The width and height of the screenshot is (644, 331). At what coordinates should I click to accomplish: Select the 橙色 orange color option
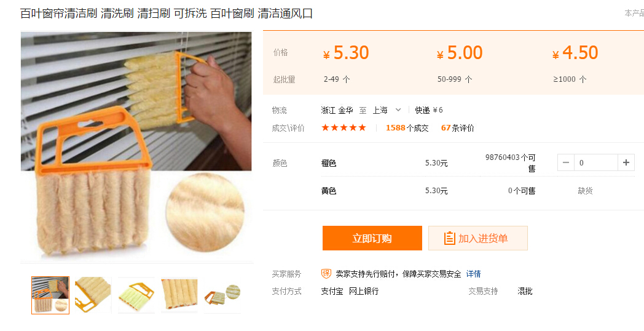(329, 163)
